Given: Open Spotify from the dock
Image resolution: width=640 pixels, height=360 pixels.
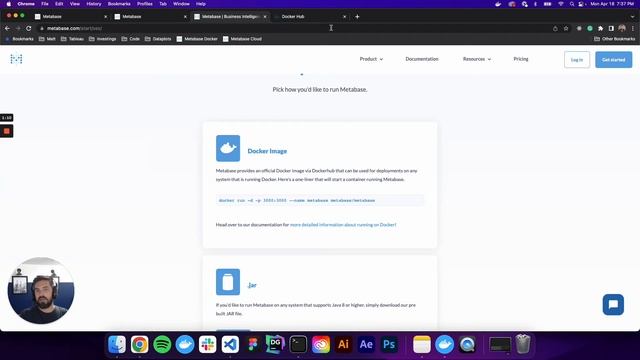Looking at the screenshot, I should coord(162,344).
